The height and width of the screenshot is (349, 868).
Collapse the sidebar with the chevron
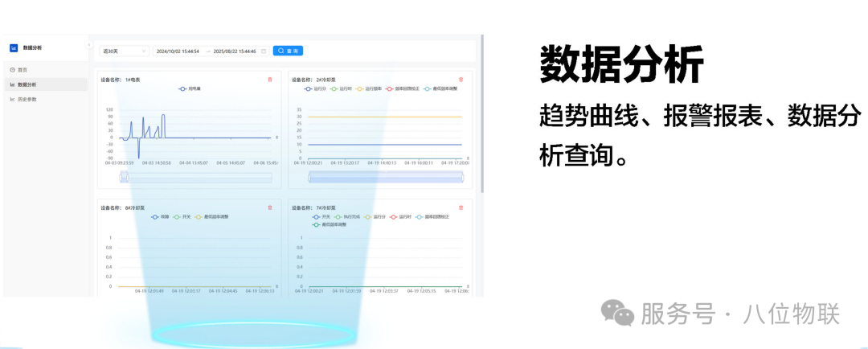pyautogui.click(x=89, y=45)
